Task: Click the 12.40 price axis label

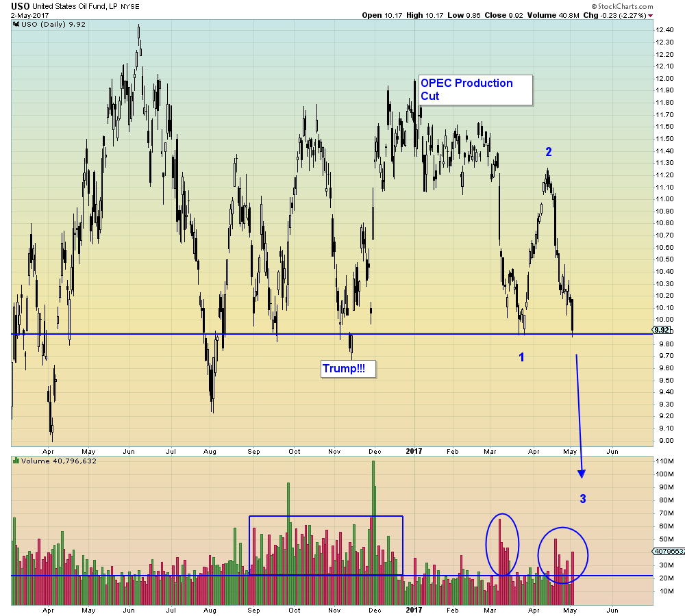Action: tap(664, 29)
